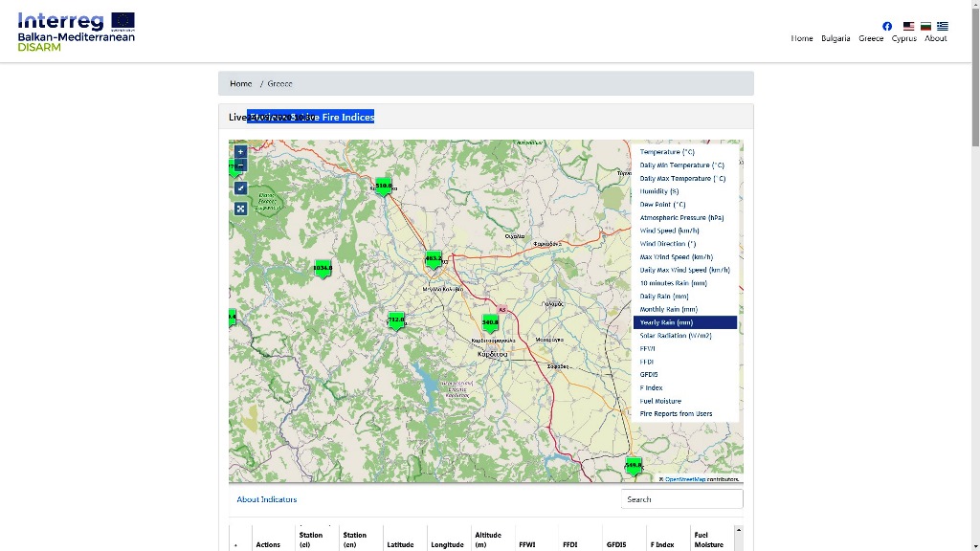Open the Interreg DISARM logo
980x551 pixels.
click(x=77, y=32)
